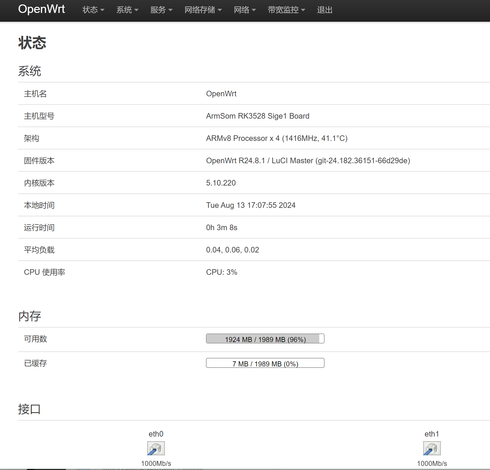490x470 pixels.
Task: Expand the 网络存储 menu
Action: pos(203,10)
